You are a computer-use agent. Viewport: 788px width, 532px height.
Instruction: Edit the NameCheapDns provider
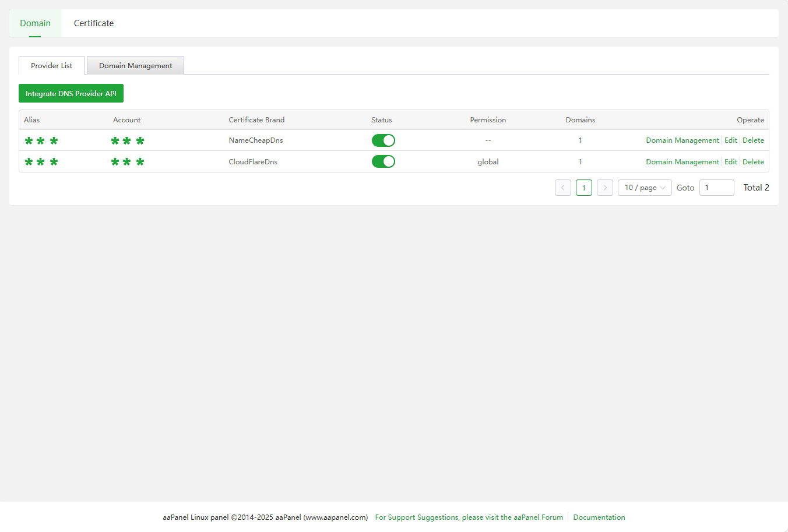pos(730,140)
